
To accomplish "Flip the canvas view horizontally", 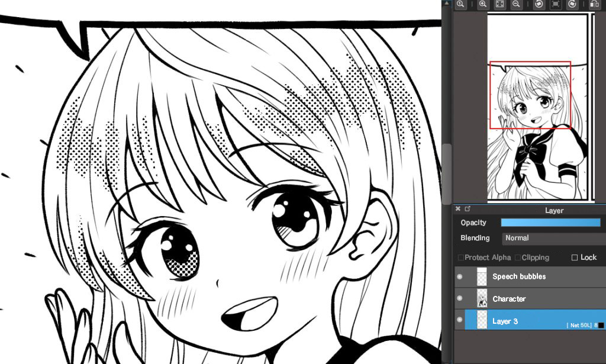I will pos(594,4).
